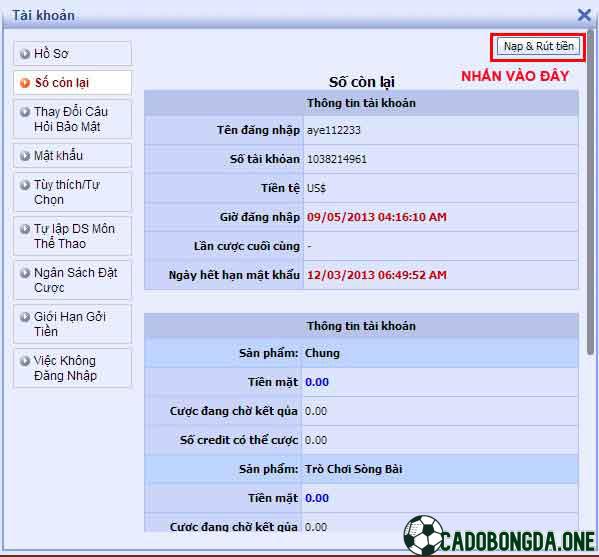This screenshot has height=557, width=599.
Task: Click the bullet icon beside Hồ Sơ
Action: click(25, 54)
